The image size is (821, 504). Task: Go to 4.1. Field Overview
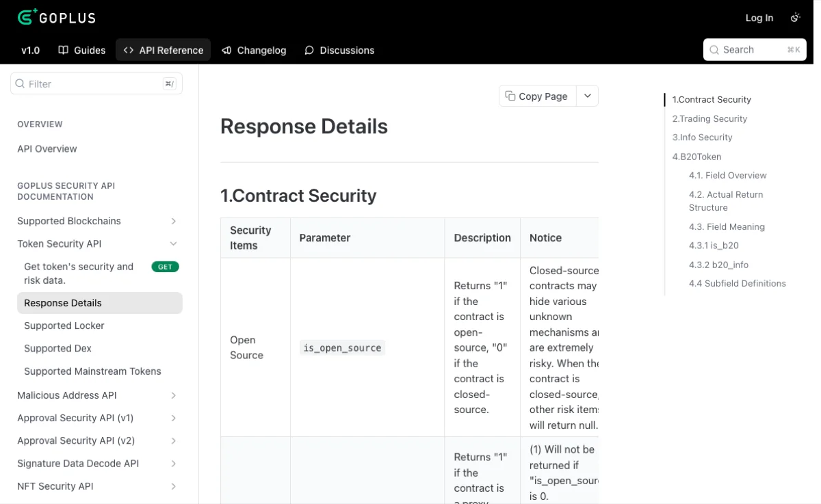click(728, 175)
